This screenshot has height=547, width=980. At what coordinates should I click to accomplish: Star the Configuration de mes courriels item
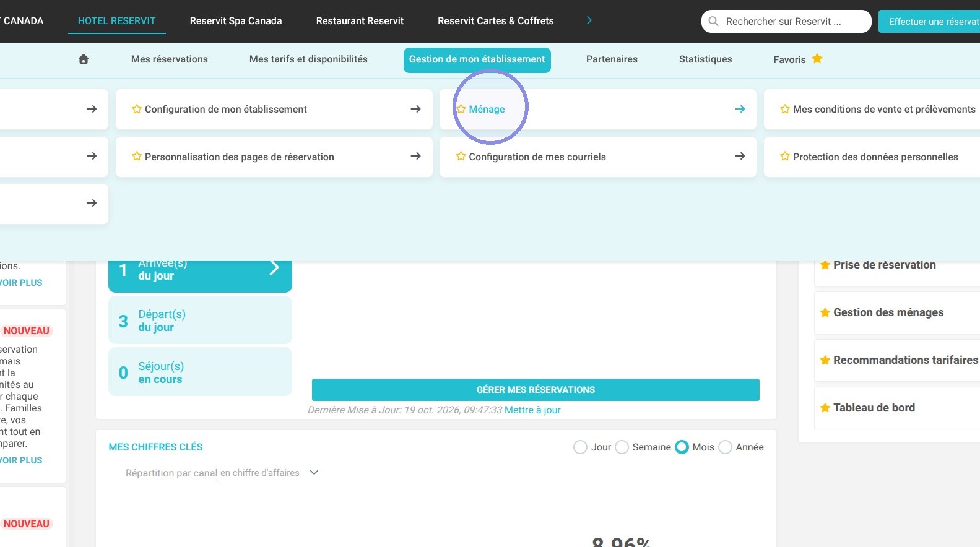tap(461, 157)
